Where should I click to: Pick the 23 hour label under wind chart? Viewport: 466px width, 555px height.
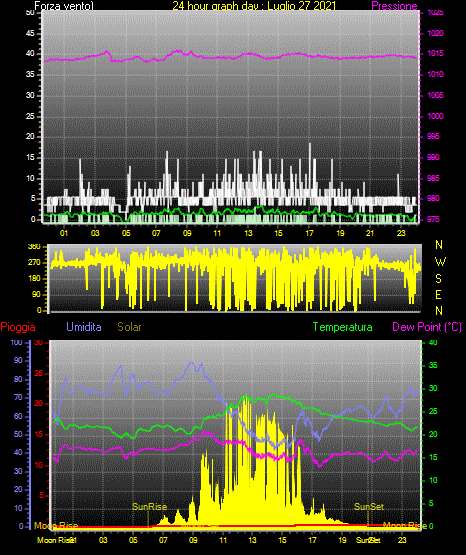click(401, 233)
